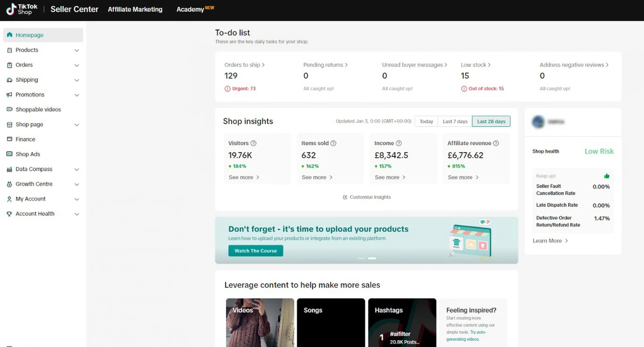
Task: Open the Affiliate Marketing top menu
Action: pyautogui.click(x=135, y=9)
